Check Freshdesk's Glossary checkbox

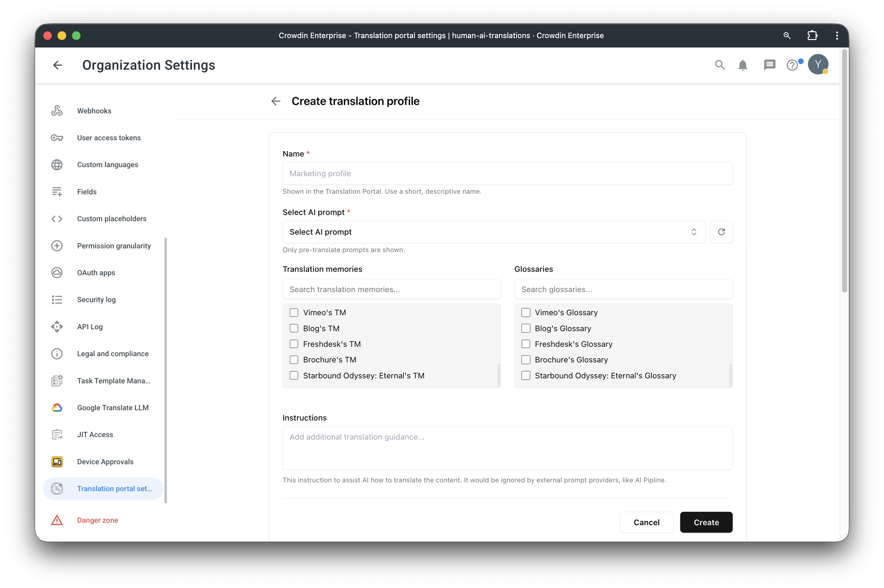[x=526, y=344]
